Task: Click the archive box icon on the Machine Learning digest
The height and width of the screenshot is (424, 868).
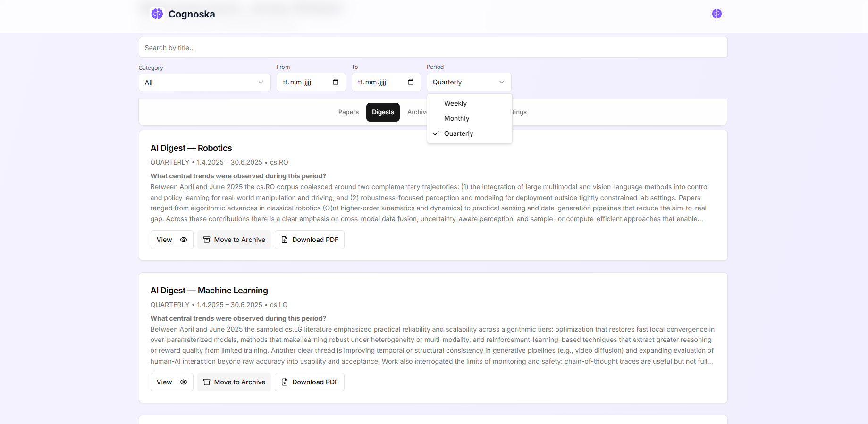Action: [207, 382]
